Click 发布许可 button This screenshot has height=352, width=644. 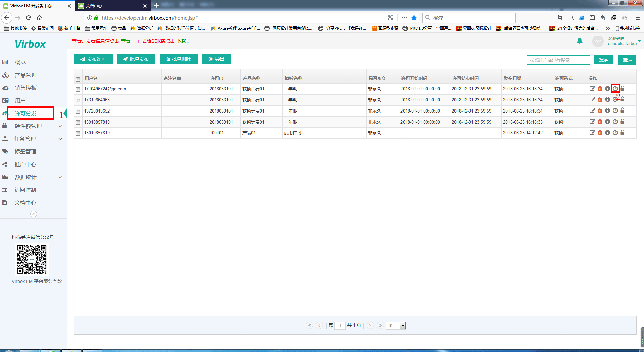coord(93,59)
